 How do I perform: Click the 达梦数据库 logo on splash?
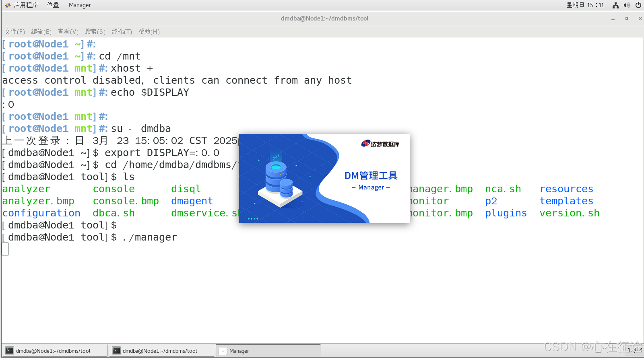tap(380, 144)
